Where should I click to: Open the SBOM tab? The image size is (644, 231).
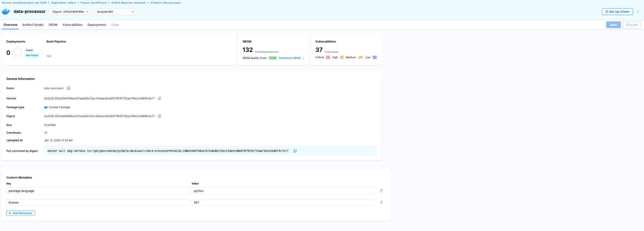53,25
